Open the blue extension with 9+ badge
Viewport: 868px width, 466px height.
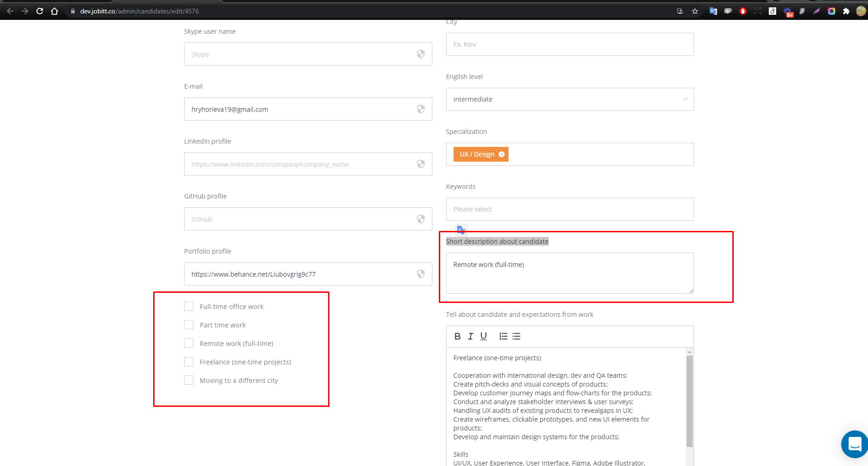point(788,12)
